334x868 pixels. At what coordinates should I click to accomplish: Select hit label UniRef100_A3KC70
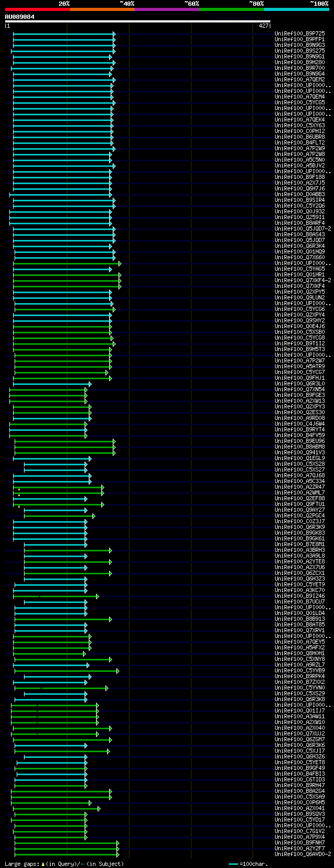click(300, 590)
